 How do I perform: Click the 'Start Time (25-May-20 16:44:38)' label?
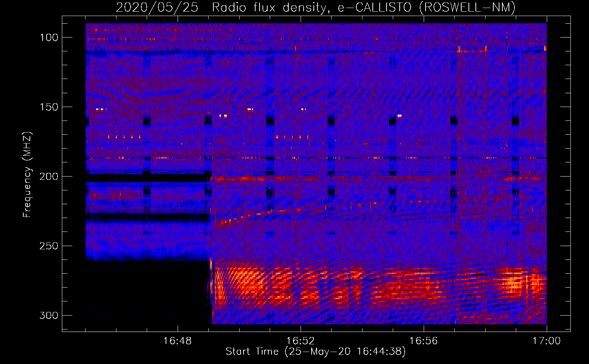316,352
